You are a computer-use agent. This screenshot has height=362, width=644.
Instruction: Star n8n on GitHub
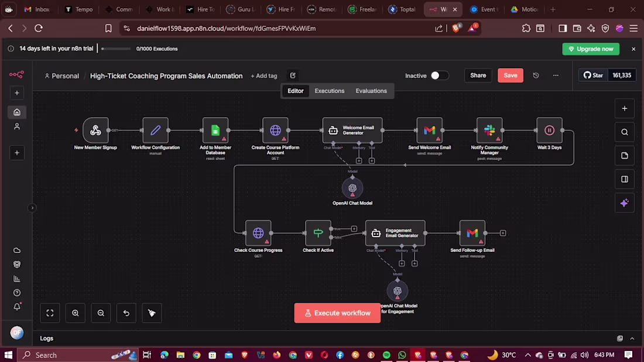(x=594, y=75)
